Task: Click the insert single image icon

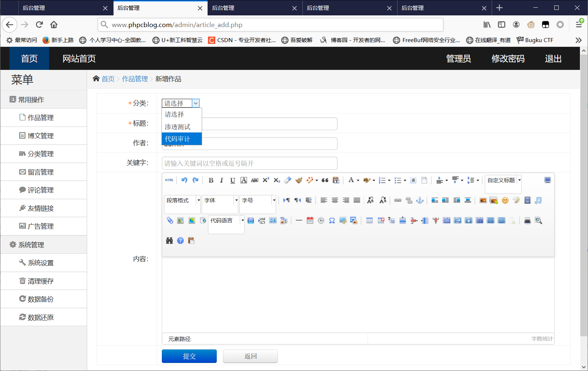Action: click(483, 200)
